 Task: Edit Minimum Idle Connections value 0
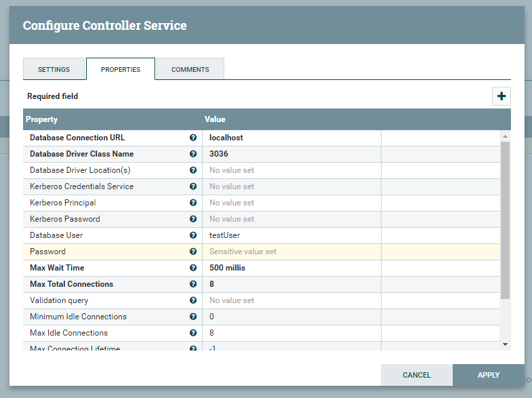coord(291,317)
